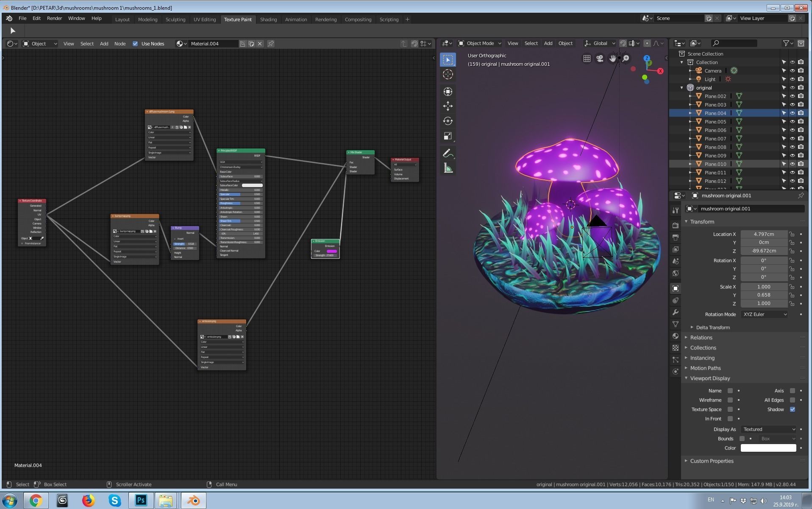Select the Transform tool icon

448,92
